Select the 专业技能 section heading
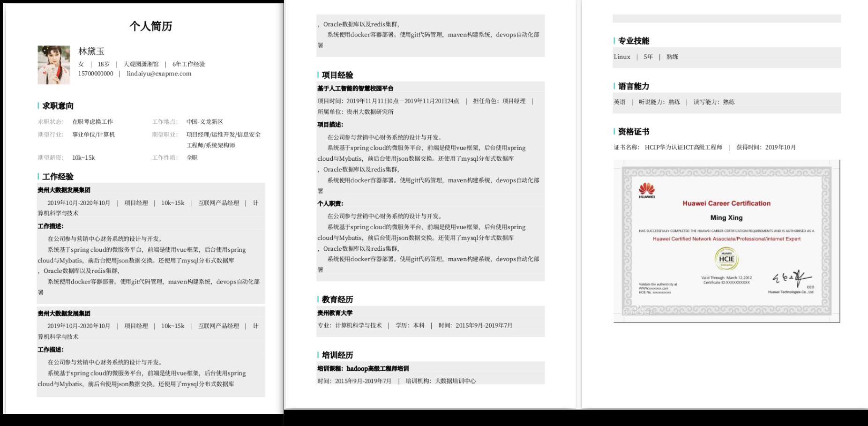Image resolution: width=868 pixels, height=426 pixels. pyautogui.click(x=634, y=41)
